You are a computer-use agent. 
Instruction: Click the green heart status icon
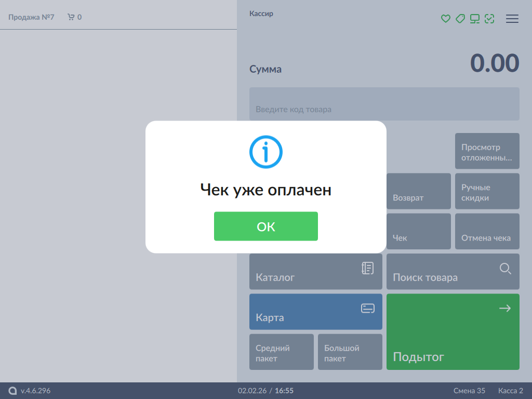(x=445, y=19)
